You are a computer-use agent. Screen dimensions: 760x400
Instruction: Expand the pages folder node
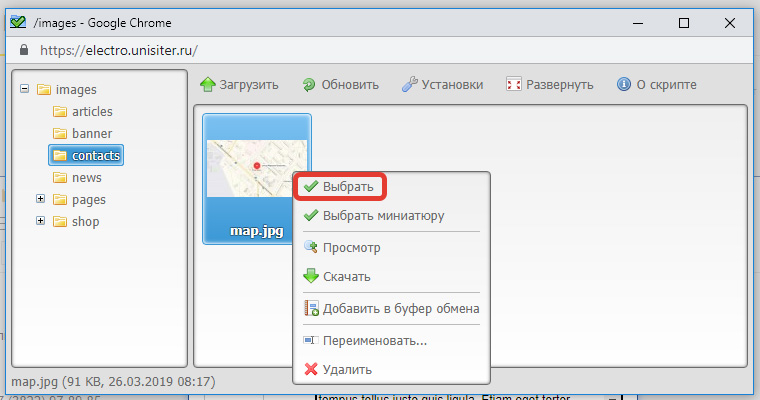click(40, 199)
